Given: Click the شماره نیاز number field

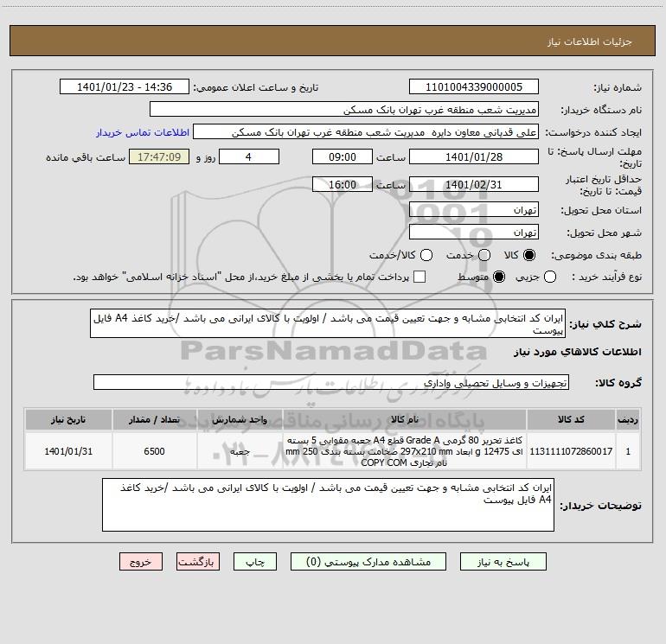Looking at the screenshot, I should (474, 86).
